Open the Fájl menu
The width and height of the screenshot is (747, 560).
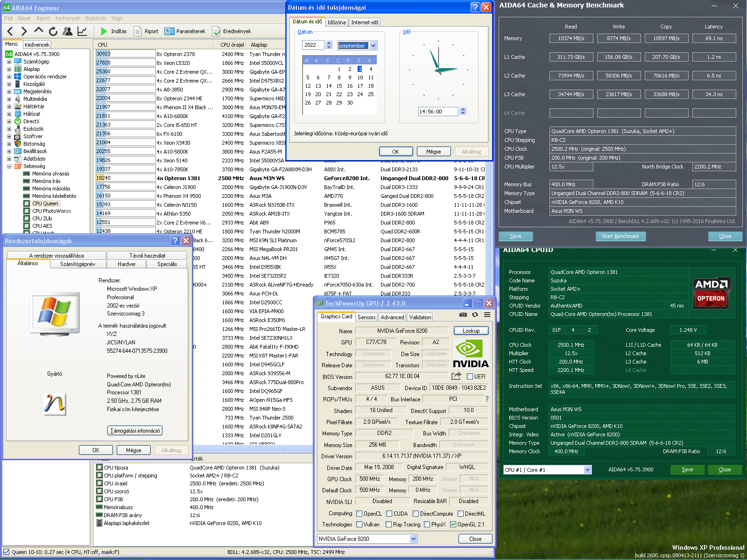point(8,18)
